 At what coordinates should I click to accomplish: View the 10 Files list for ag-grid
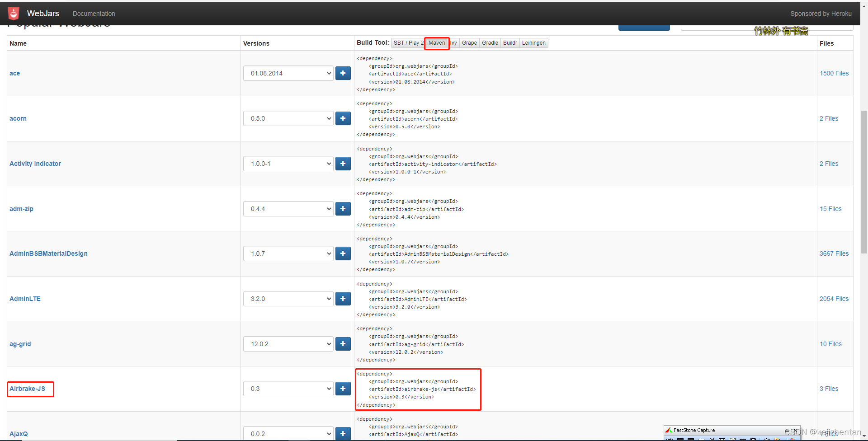point(830,344)
